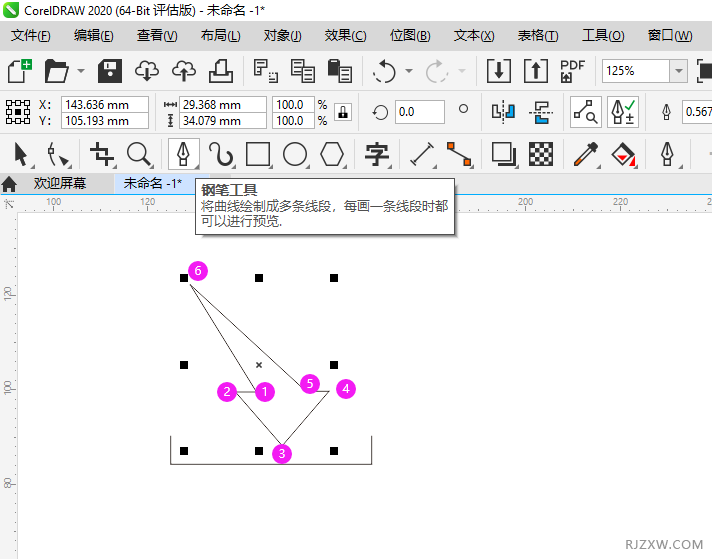Image resolution: width=712 pixels, height=559 pixels.
Task: Publish to PDF
Action: (573, 71)
